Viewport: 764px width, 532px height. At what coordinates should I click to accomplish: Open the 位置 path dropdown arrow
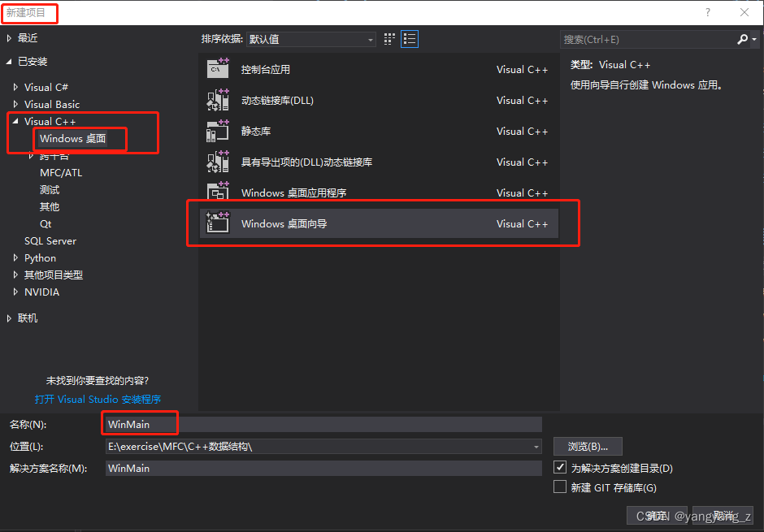click(536, 447)
